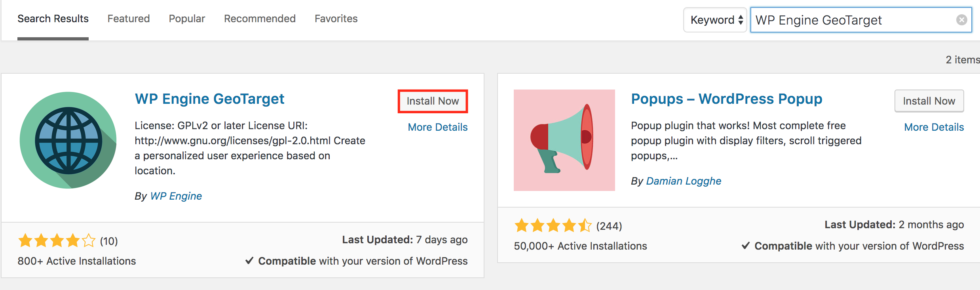Click the star rating for Popups plugin
Image resolution: width=980 pixels, height=290 pixels.
click(x=553, y=226)
